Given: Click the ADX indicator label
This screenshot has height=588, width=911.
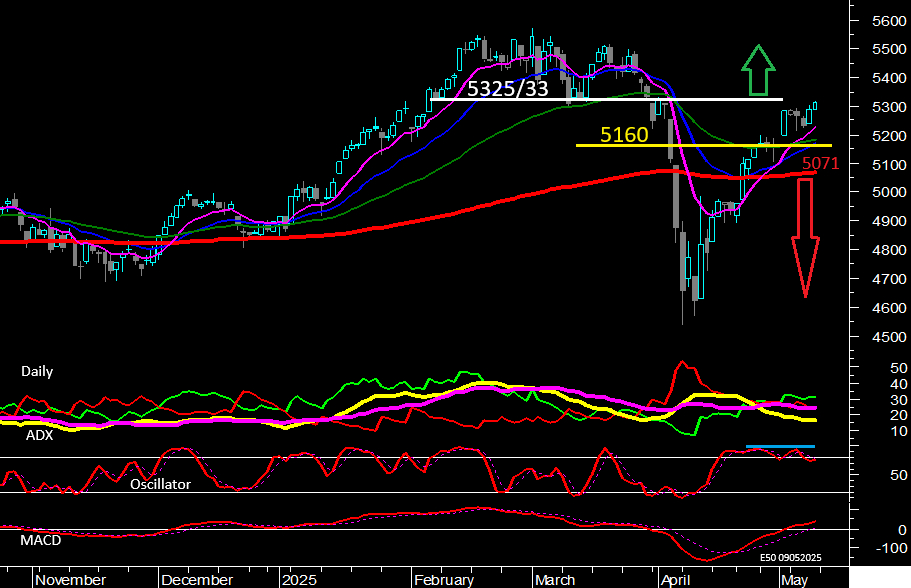Looking at the screenshot, I should pos(40,435).
